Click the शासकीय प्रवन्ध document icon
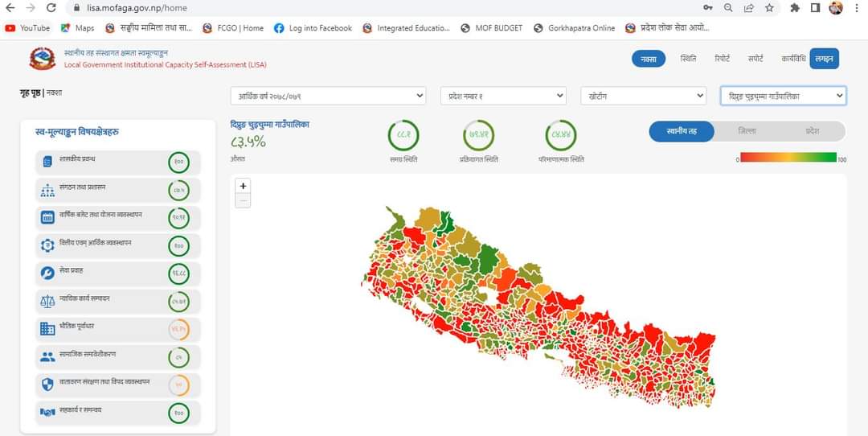 47,162
